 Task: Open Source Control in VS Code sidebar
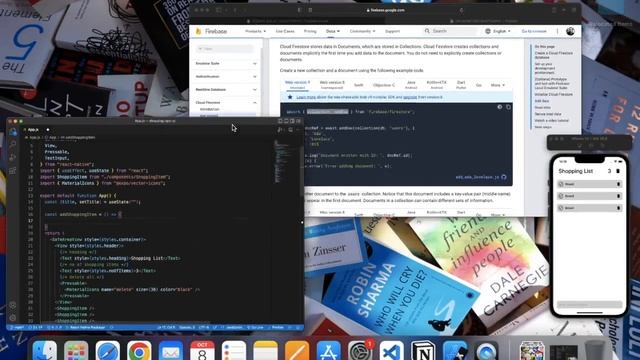tap(13, 158)
